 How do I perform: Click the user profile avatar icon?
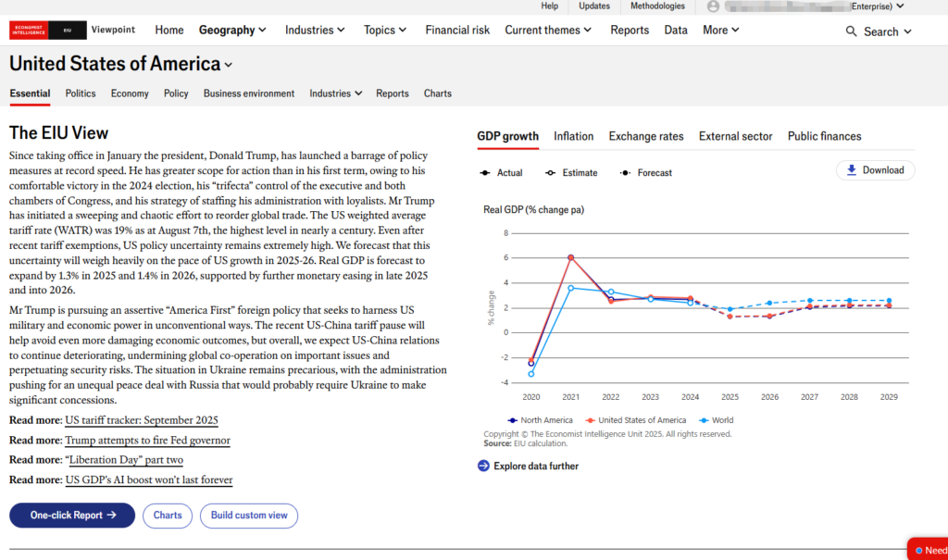[713, 6]
